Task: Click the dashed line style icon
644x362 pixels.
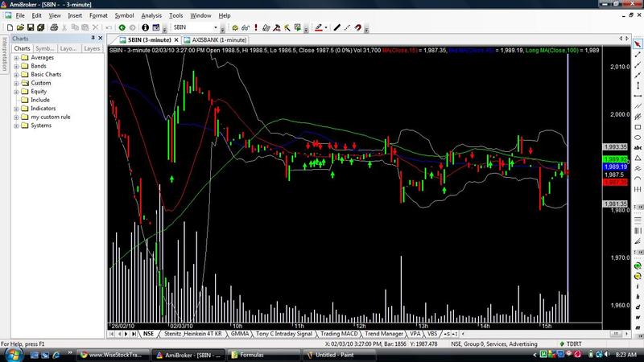Action: (348, 27)
